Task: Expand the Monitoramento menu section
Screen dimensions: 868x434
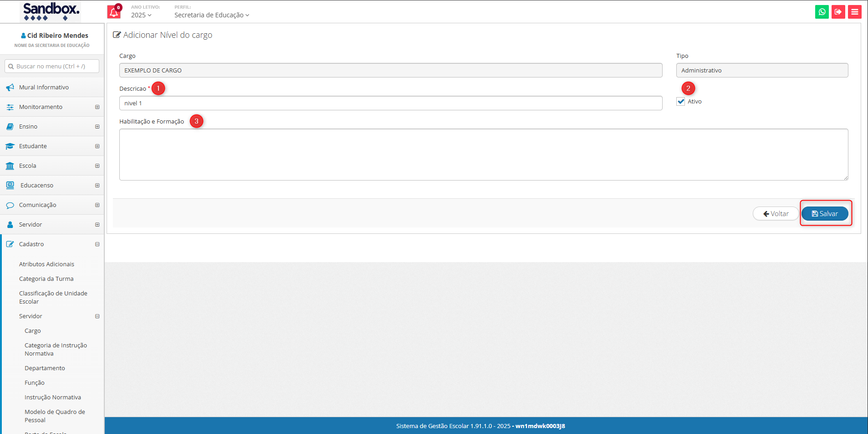Action: [97, 107]
